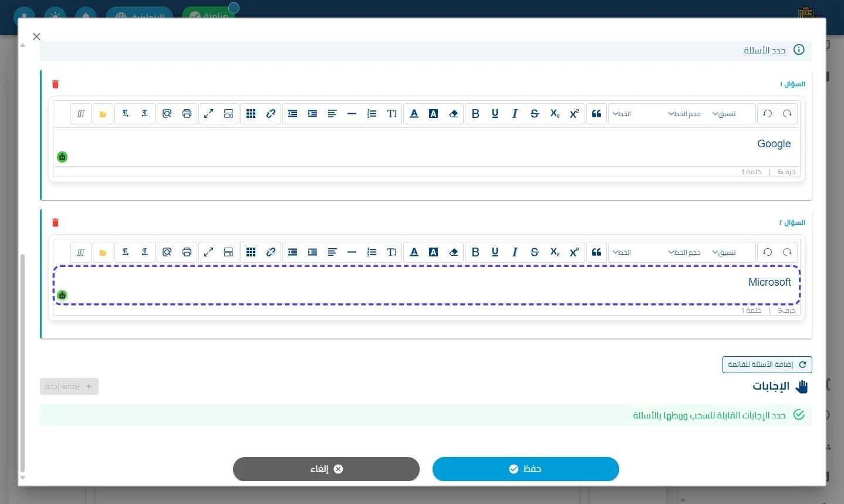Insert block quote in Google question editor

[597, 114]
